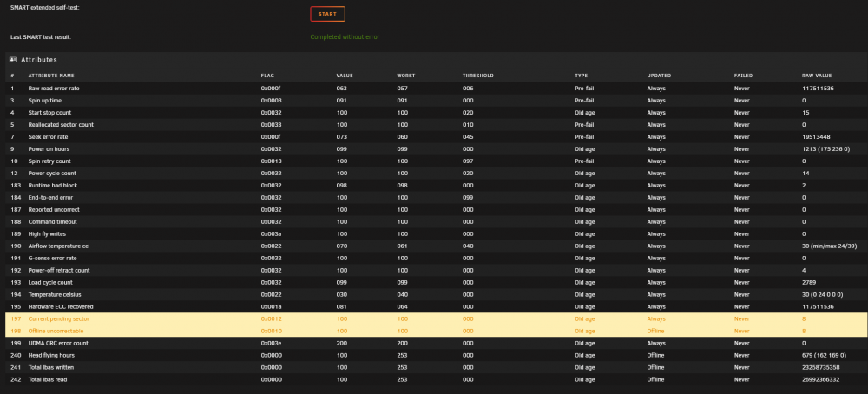The image size is (868, 394).
Task: Click the UPDATED column header
Action: (659, 76)
